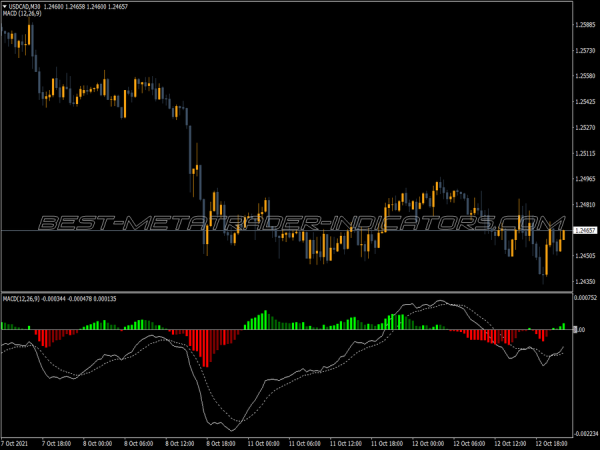600x450 pixels.
Task: Click the 11 Oct 00:00 time label
Action: pyautogui.click(x=263, y=443)
